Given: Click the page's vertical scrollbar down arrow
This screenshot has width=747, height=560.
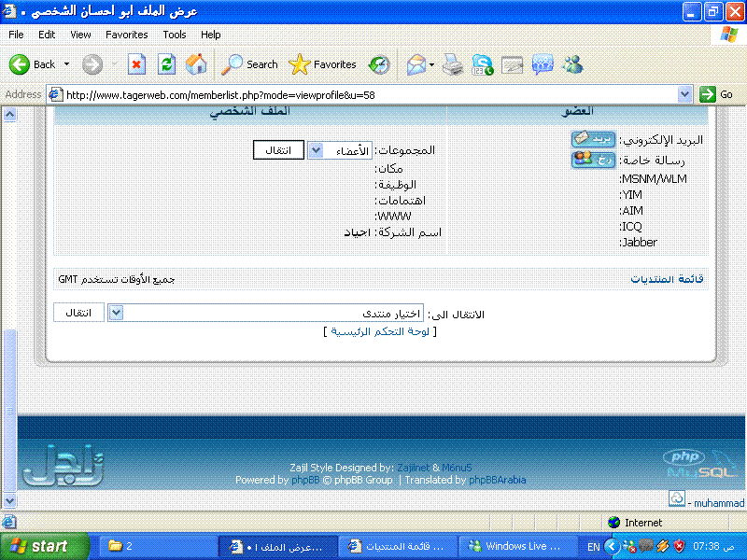Looking at the screenshot, I should click(10, 500).
